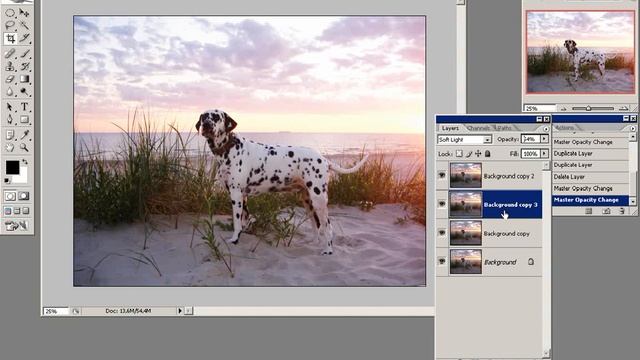The image size is (640, 360).
Task: Select the Zoom magnifier tool
Action: click(24, 147)
